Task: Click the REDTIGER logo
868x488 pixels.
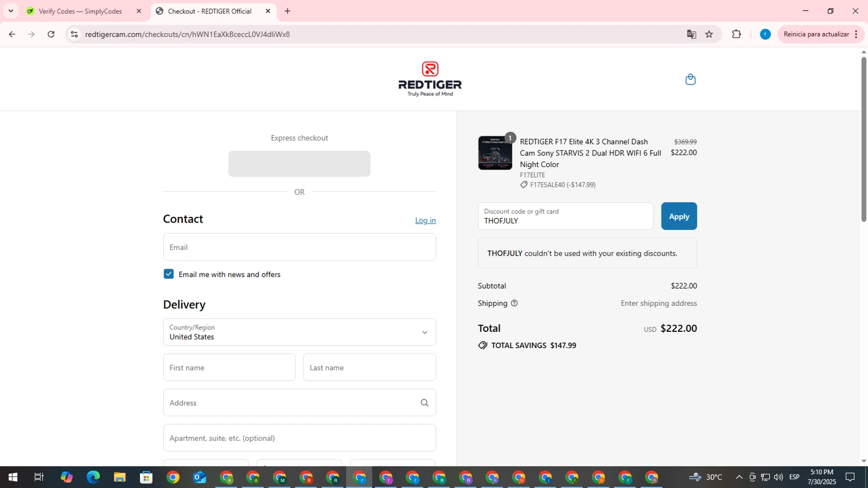Action: pyautogui.click(x=430, y=79)
